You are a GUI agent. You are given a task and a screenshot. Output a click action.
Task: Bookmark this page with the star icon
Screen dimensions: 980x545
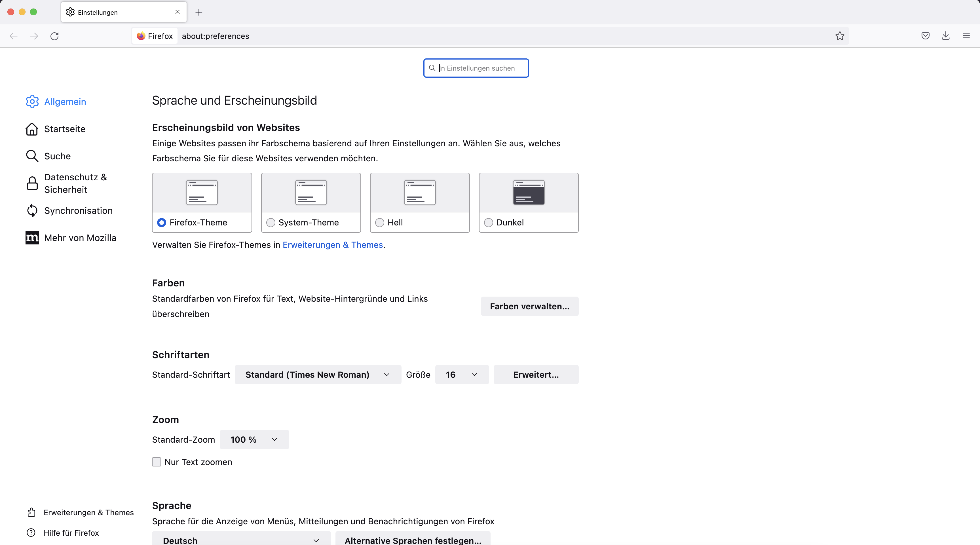pyautogui.click(x=840, y=36)
